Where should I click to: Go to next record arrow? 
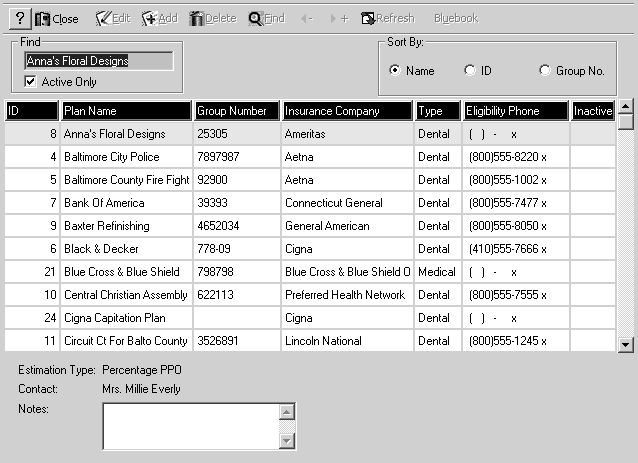[339, 18]
